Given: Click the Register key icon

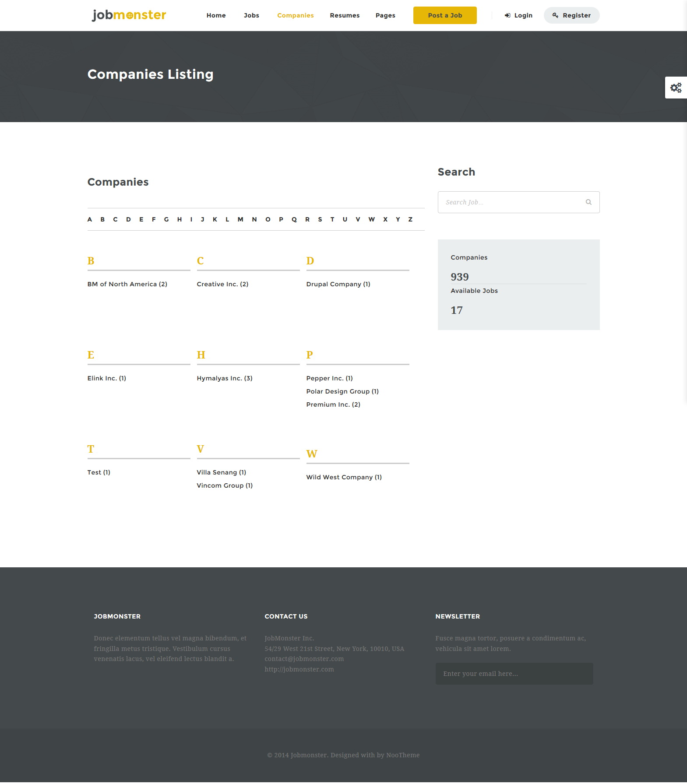Looking at the screenshot, I should click(x=555, y=15).
